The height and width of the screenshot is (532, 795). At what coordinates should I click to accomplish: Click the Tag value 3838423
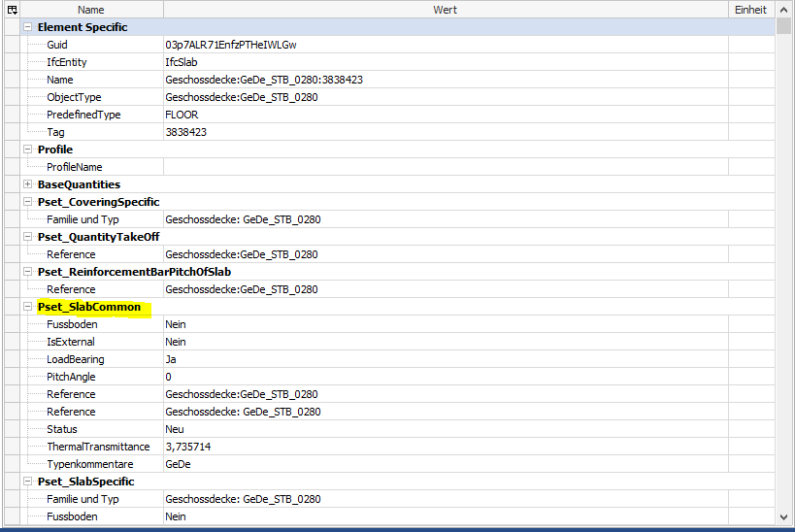point(186,132)
